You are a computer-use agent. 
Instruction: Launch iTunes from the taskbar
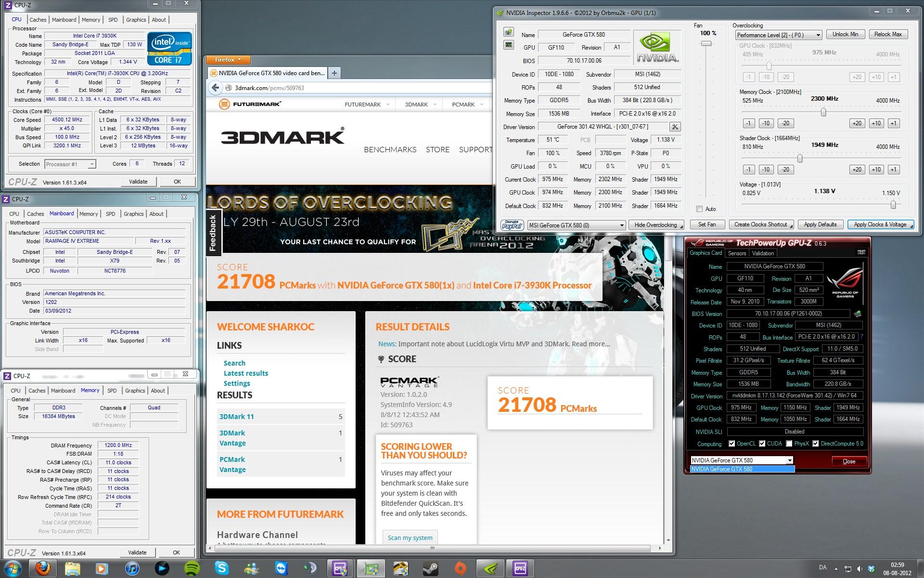click(132, 569)
